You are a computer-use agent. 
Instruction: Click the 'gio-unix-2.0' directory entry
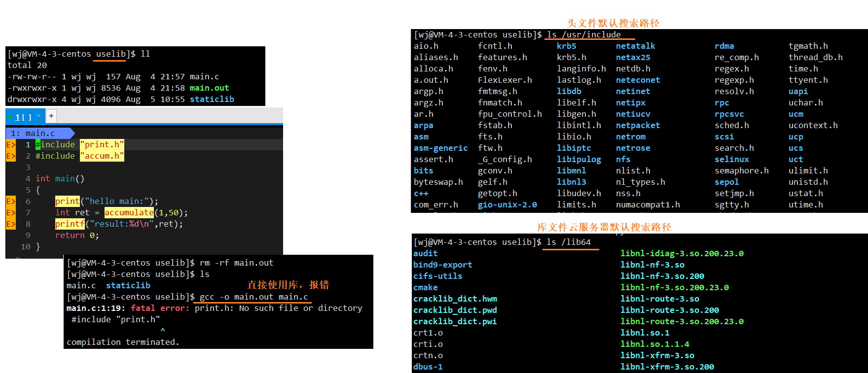coord(507,204)
